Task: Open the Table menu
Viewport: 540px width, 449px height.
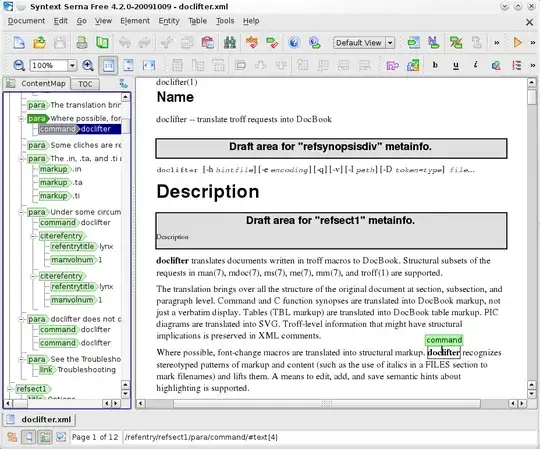Action: pos(197,21)
